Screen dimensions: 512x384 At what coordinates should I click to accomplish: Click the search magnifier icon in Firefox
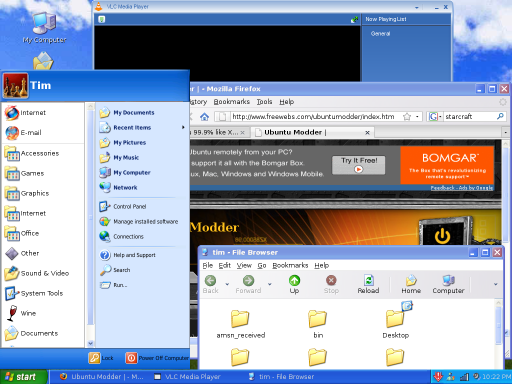(x=500, y=116)
